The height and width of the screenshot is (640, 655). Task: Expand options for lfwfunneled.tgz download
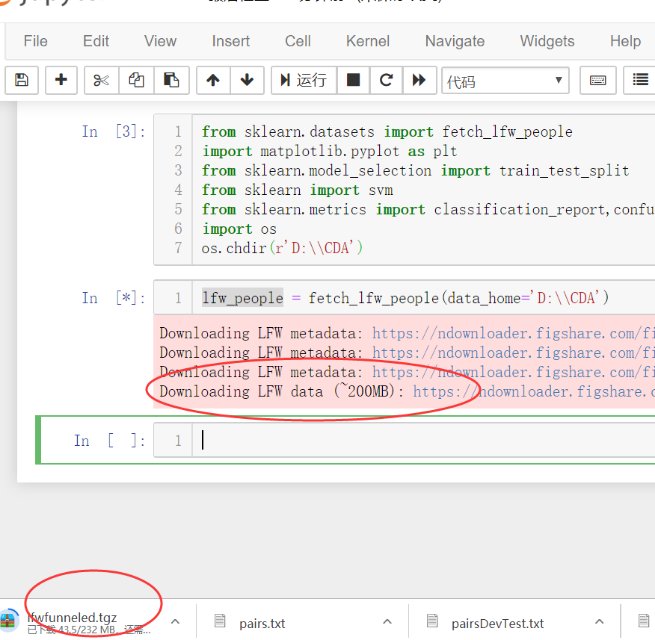175,622
